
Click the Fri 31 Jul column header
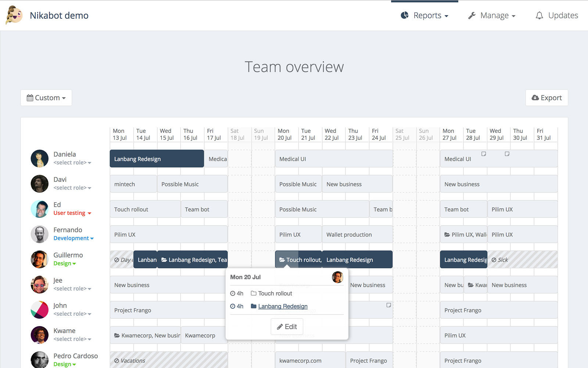point(546,134)
